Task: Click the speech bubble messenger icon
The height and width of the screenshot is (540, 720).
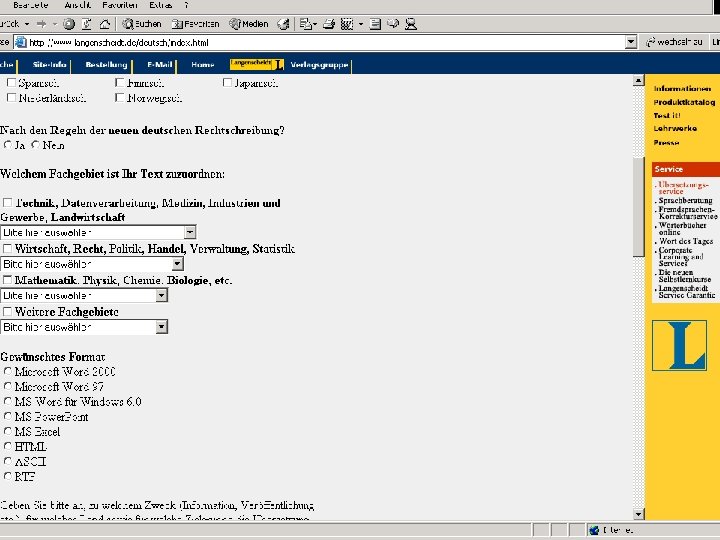Action: pos(393,24)
